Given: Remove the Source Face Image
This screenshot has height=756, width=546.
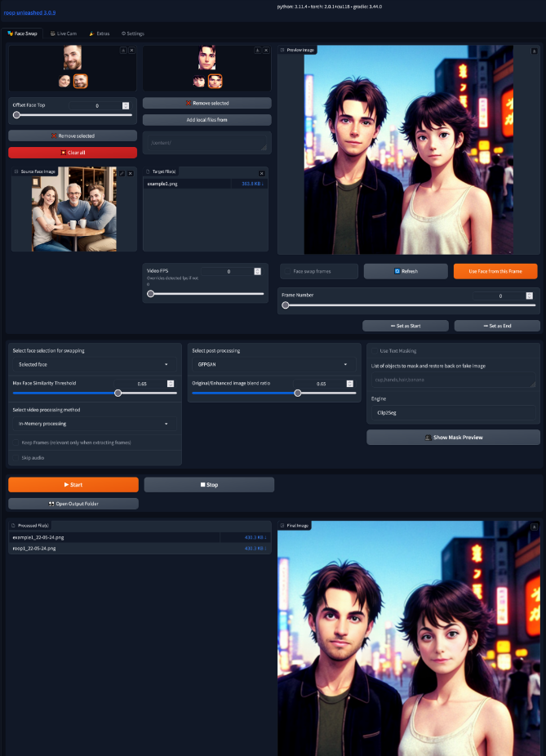Looking at the screenshot, I should point(130,173).
